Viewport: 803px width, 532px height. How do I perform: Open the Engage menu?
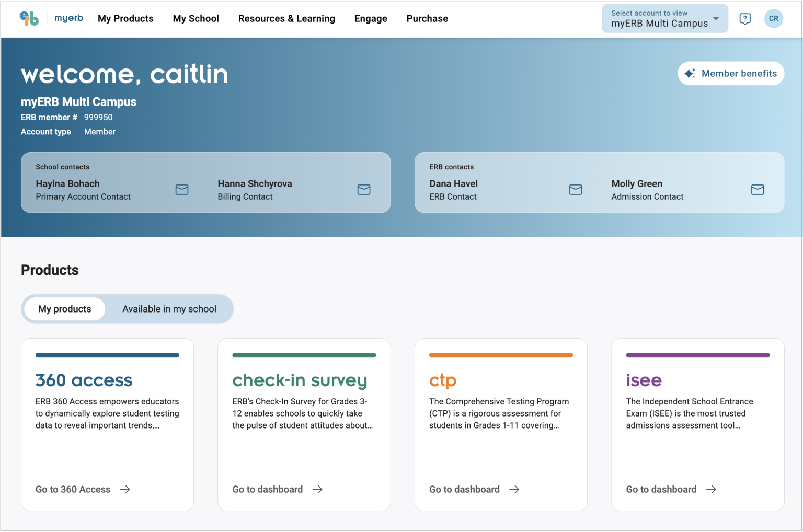(x=371, y=19)
